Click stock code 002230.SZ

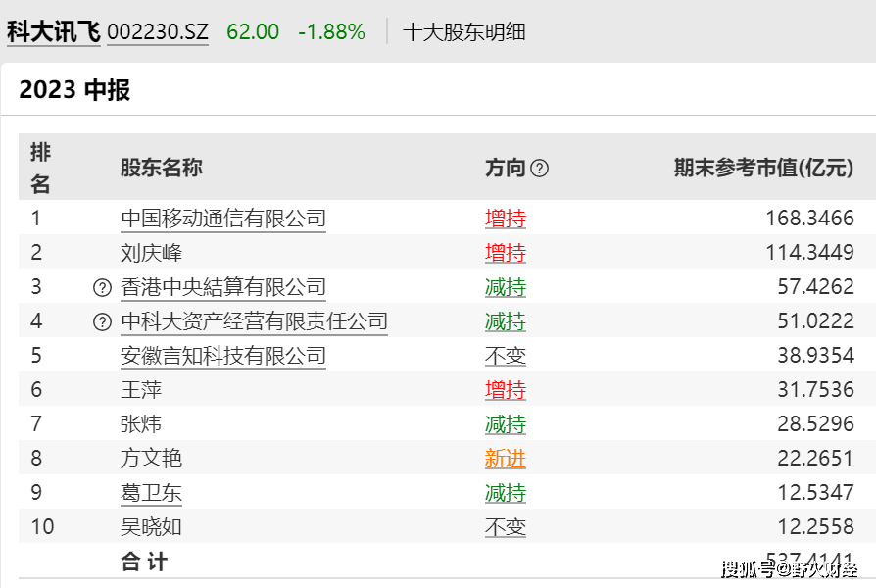(x=157, y=31)
